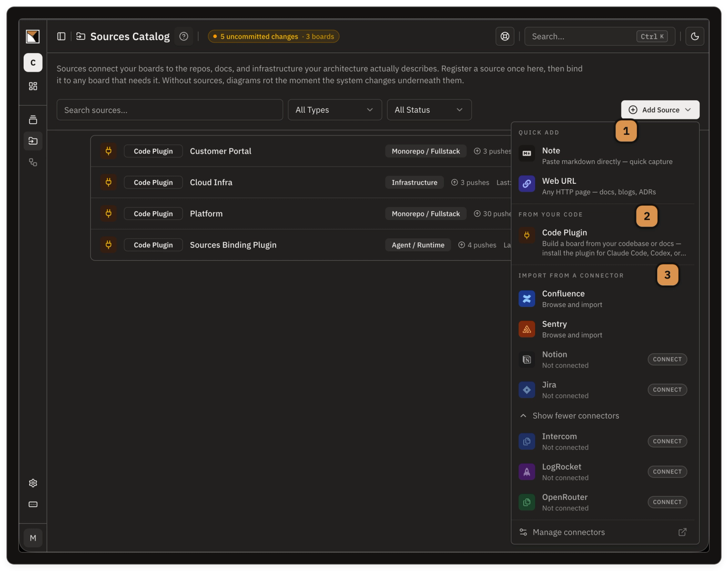
Task: Click the help question mark icon
Action: (x=184, y=36)
